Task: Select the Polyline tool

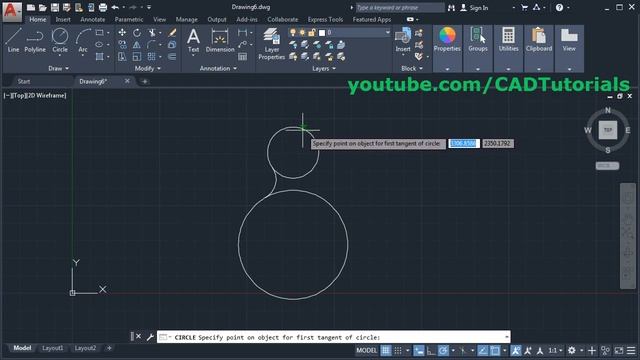Action: click(x=35, y=40)
